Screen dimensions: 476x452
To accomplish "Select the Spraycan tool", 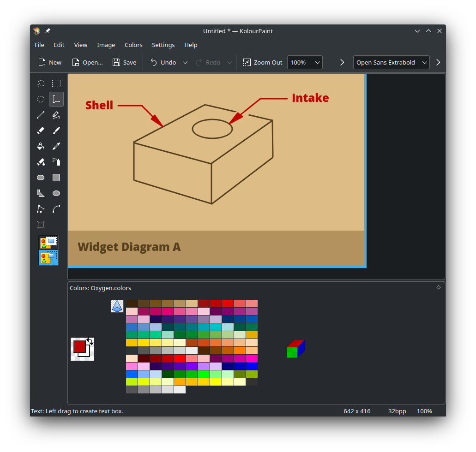I will [x=56, y=162].
